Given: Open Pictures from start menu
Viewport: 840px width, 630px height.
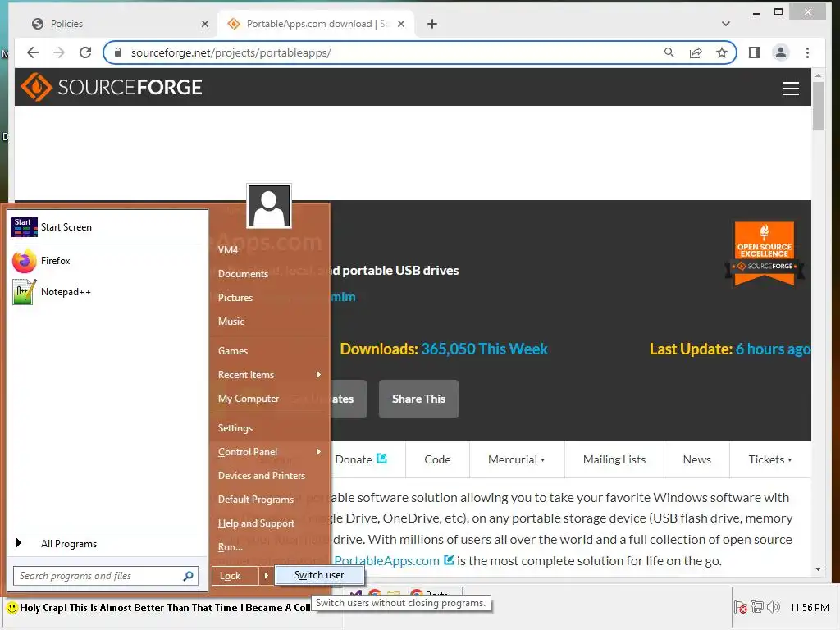Looking at the screenshot, I should coord(235,297).
